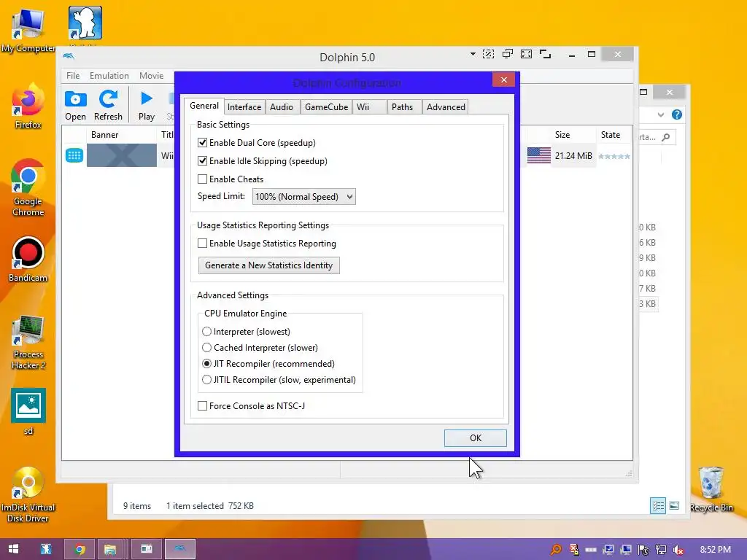
Task: Check Force Console as NTSC-J
Action: 203,405
